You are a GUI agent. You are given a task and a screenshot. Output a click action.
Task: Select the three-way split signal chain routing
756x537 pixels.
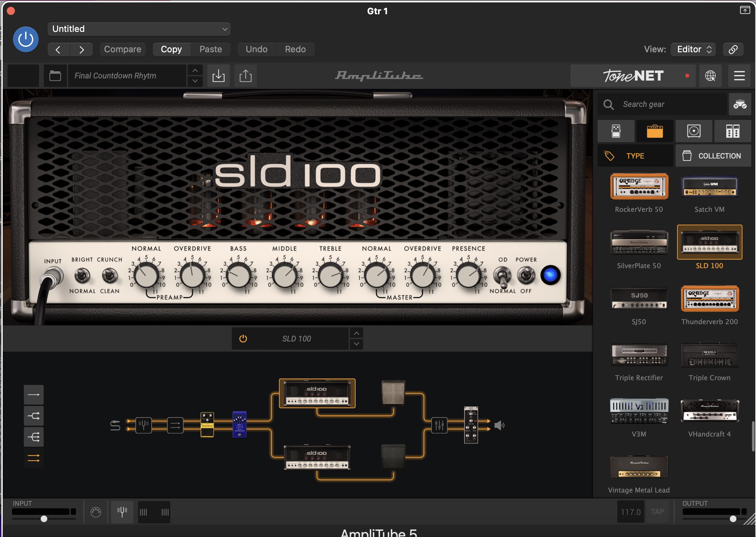[x=34, y=437]
